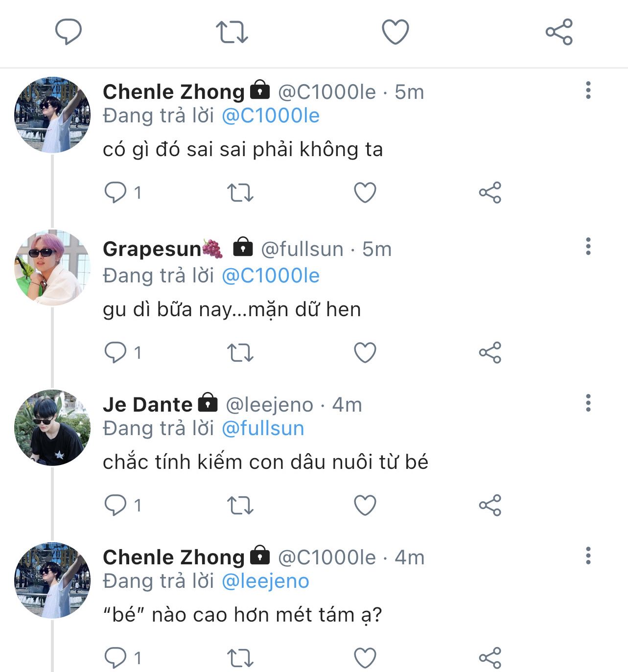
Task: Share Grapesun's 'gu dì bữa nay' tweet
Action: pyautogui.click(x=490, y=352)
